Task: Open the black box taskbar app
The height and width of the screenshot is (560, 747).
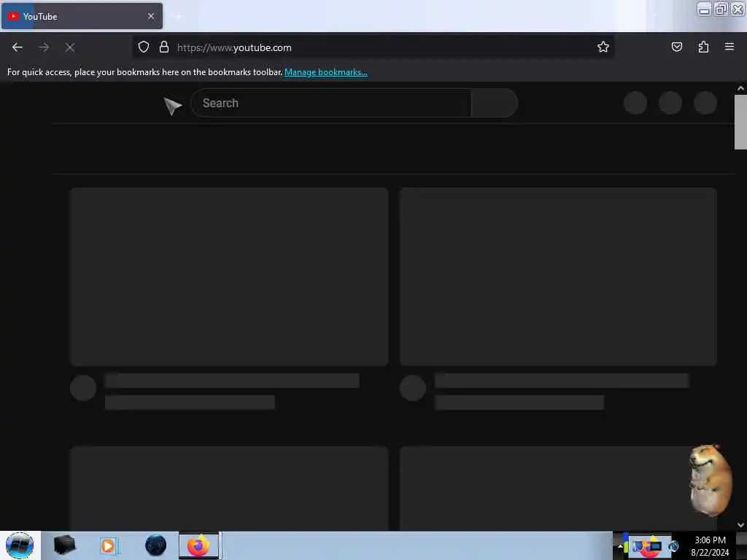Action: (64, 545)
